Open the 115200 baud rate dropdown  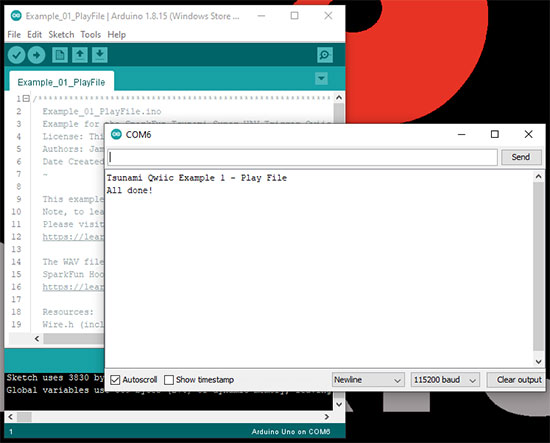(x=445, y=380)
